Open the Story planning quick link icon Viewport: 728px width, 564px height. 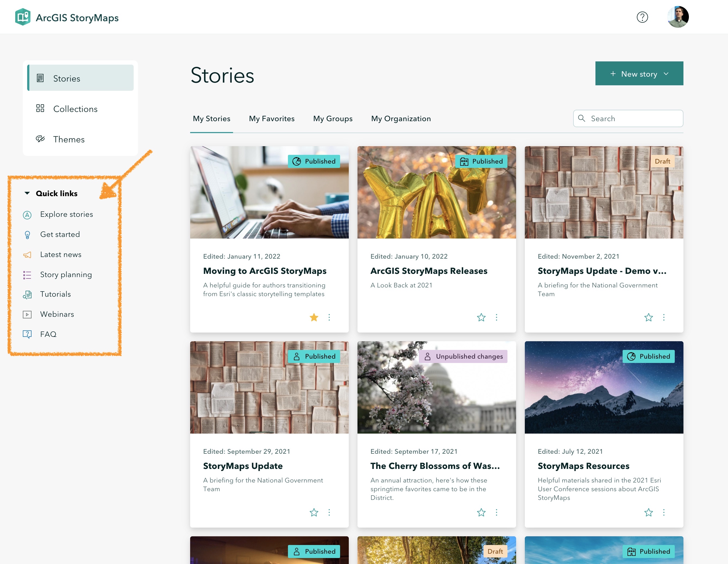(27, 274)
